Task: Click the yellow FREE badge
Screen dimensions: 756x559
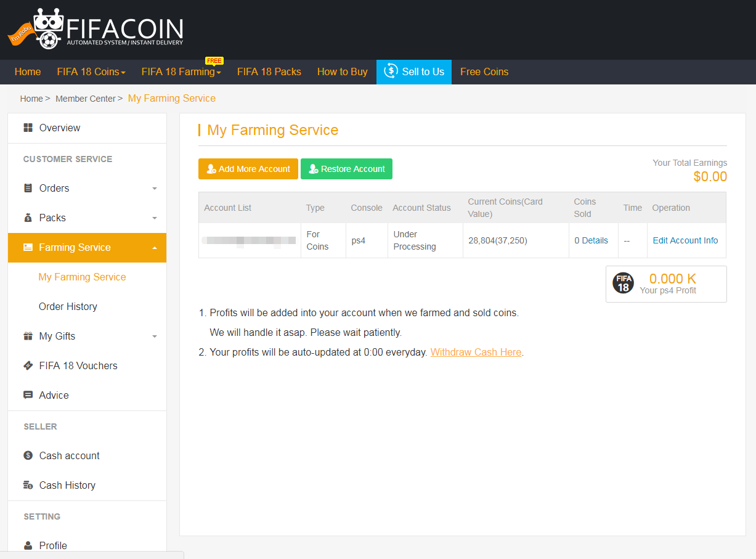Action: tap(214, 61)
